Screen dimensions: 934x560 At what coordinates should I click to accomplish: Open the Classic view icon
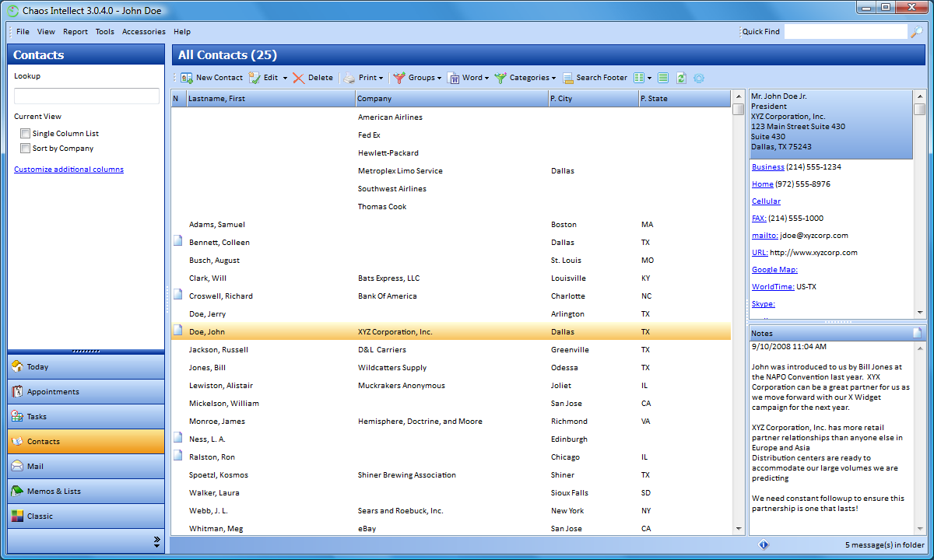(17, 516)
